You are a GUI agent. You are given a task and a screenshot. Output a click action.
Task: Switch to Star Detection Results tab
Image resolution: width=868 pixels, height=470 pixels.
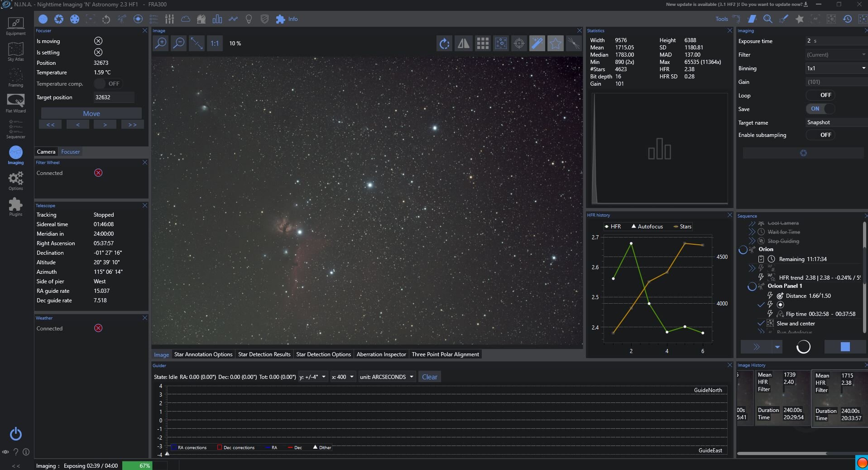pyautogui.click(x=264, y=354)
